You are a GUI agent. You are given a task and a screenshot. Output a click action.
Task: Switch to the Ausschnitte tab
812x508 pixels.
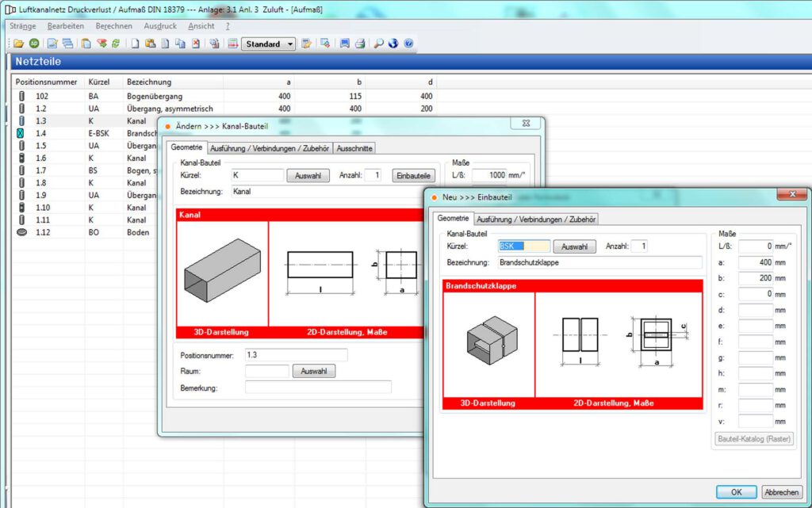[354, 148]
